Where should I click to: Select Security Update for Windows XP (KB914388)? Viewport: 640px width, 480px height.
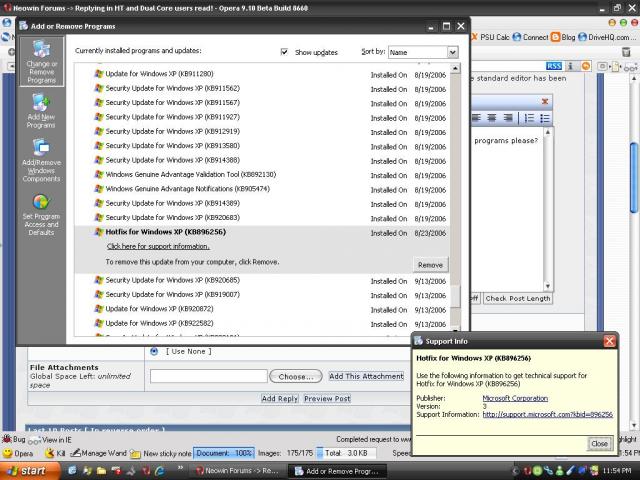pyautogui.click(x=262, y=160)
